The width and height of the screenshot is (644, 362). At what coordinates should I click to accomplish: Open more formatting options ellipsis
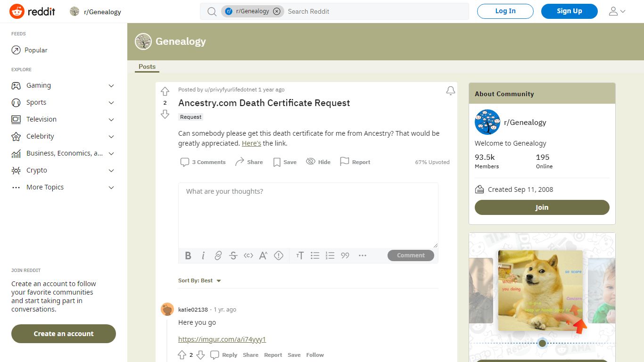tap(363, 255)
